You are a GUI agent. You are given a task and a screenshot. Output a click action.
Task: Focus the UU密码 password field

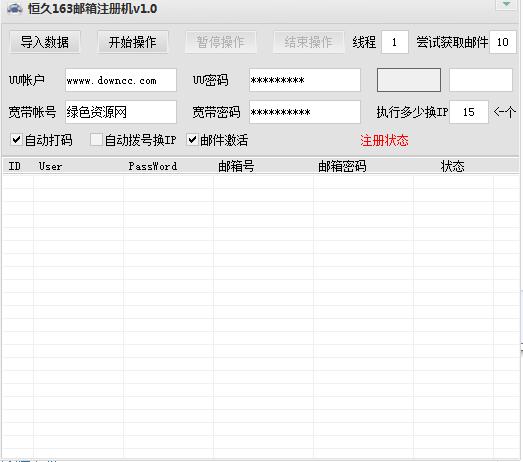[x=305, y=80]
